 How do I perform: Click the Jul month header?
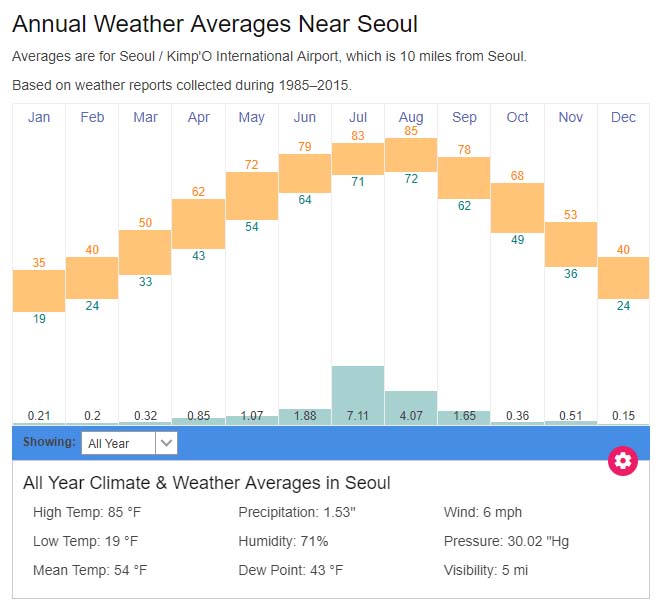click(358, 118)
